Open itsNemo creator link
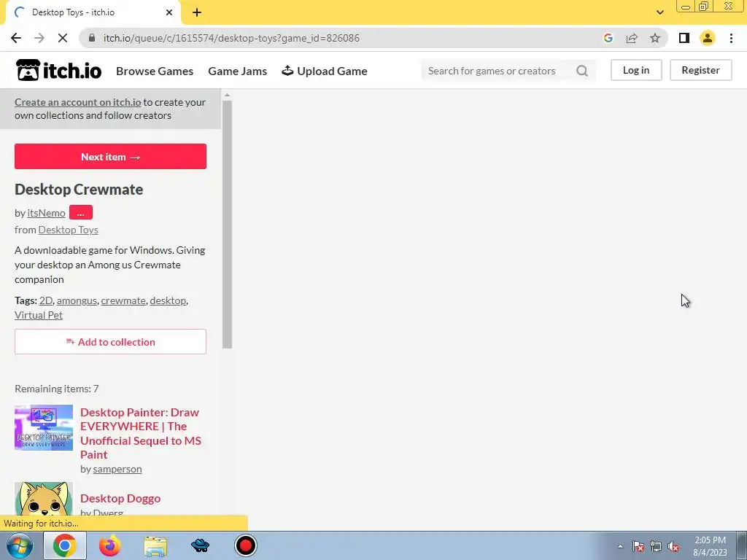The width and height of the screenshot is (747, 560). (46, 213)
